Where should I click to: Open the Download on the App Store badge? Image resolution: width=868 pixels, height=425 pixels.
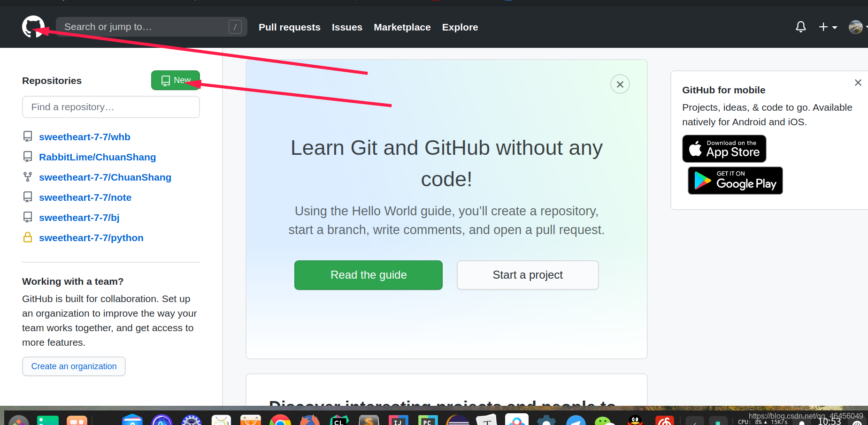point(724,149)
